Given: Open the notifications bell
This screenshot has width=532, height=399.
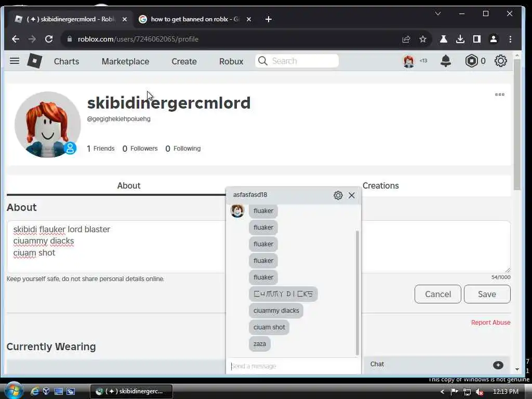Looking at the screenshot, I should (x=445, y=61).
